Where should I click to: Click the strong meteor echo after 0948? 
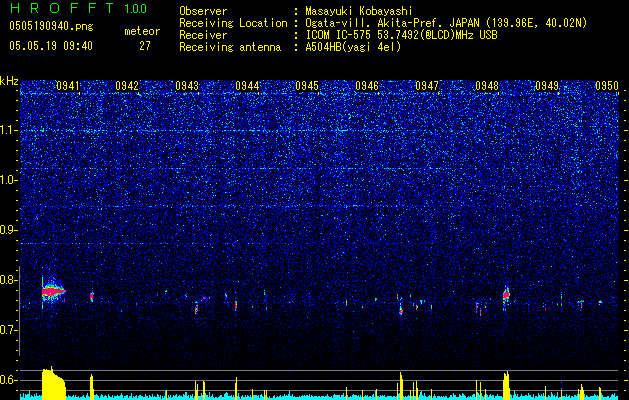point(506,295)
